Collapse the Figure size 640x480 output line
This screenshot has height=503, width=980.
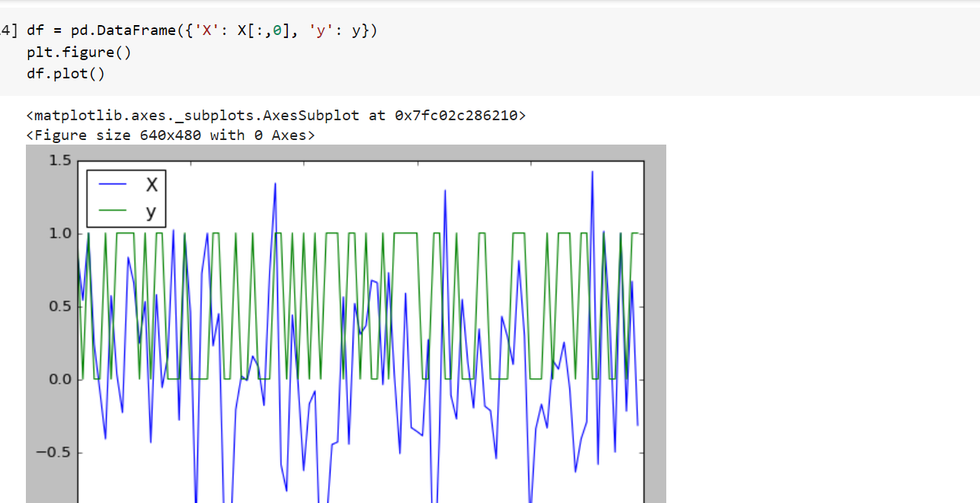(171, 135)
